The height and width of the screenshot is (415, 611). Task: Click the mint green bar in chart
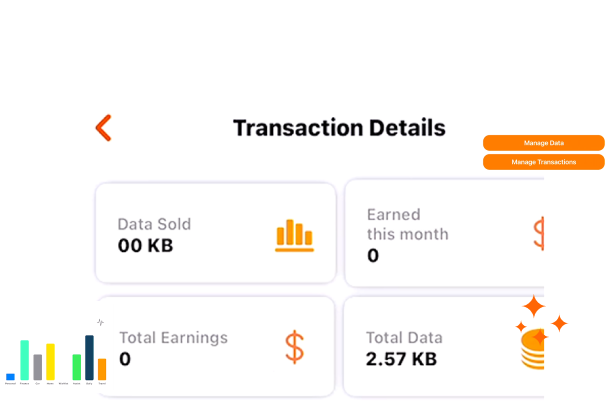[25, 360]
